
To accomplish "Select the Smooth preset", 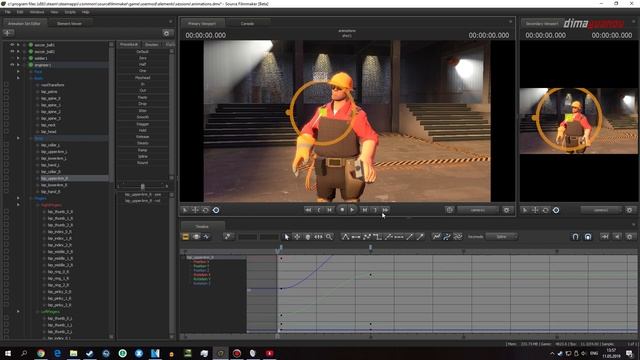I will pos(142,117).
